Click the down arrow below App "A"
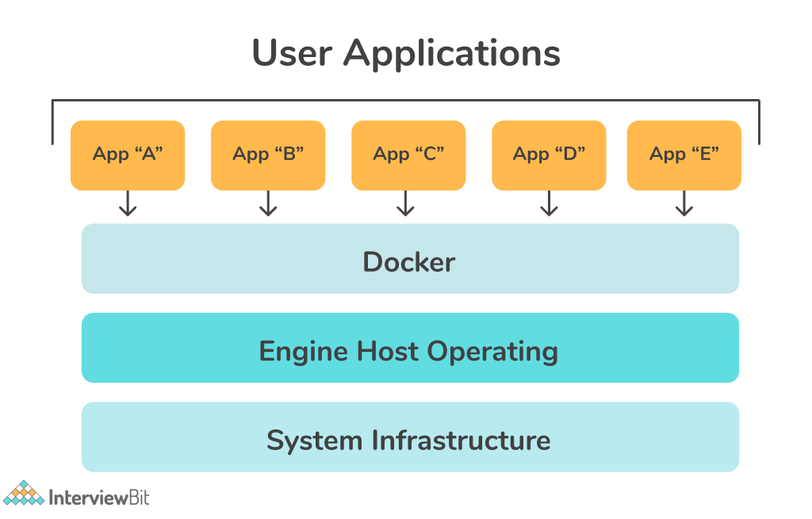Image resolution: width=812 pixels, height=519 pixels. click(128, 204)
